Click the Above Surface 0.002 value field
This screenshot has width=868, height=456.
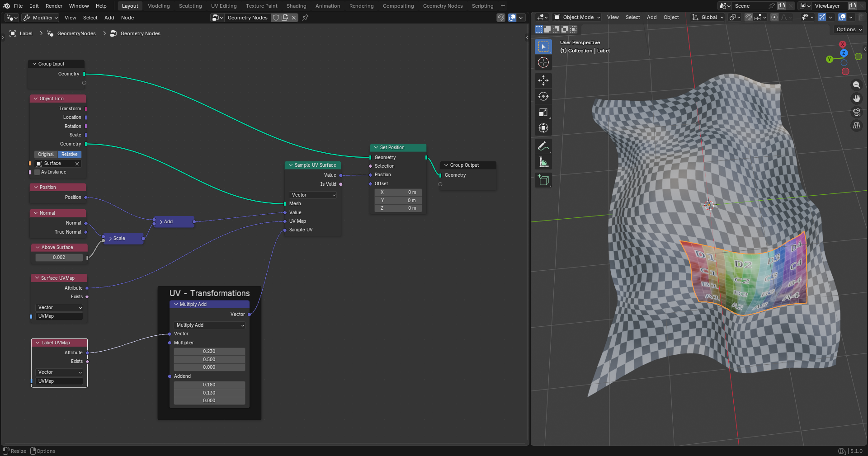59,258
